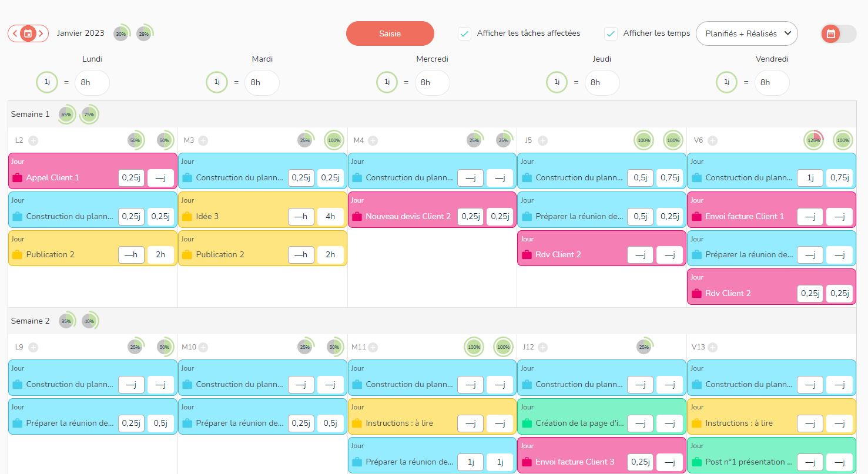Viewport: 868px width, 474px height.
Task: Edit the 1j planned time on V6 Construction
Action: pyautogui.click(x=810, y=177)
